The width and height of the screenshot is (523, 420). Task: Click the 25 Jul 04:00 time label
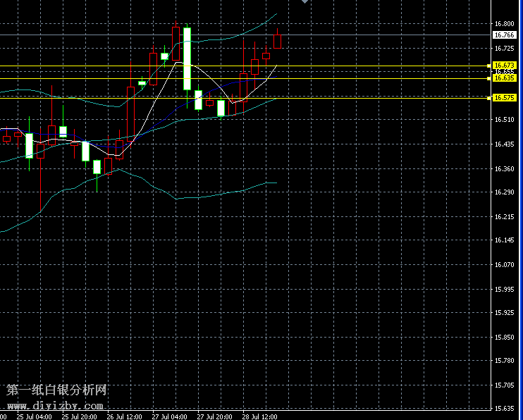pyautogui.click(x=34, y=416)
